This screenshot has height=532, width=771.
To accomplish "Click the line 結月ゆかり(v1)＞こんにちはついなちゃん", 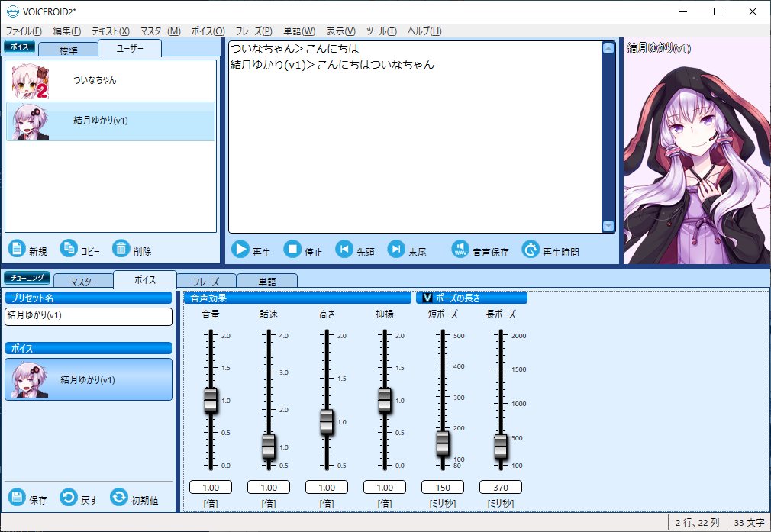I will pos(332,64).
